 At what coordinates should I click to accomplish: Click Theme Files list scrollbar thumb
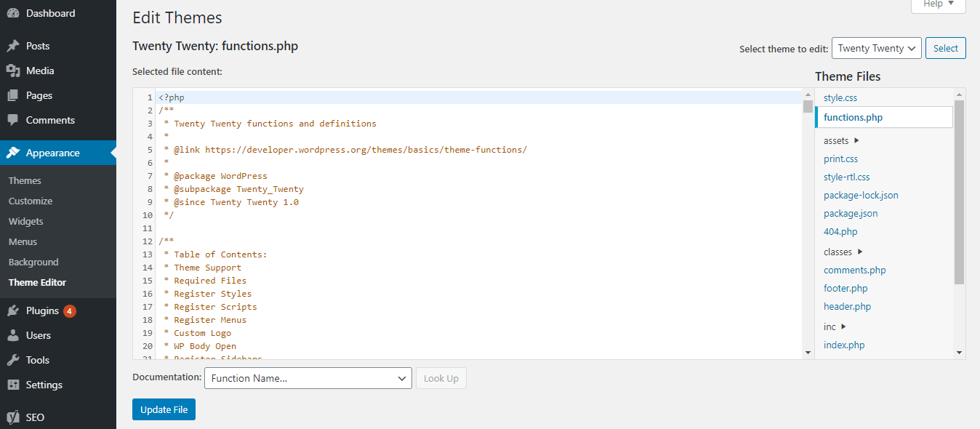(x=959, y=192)
